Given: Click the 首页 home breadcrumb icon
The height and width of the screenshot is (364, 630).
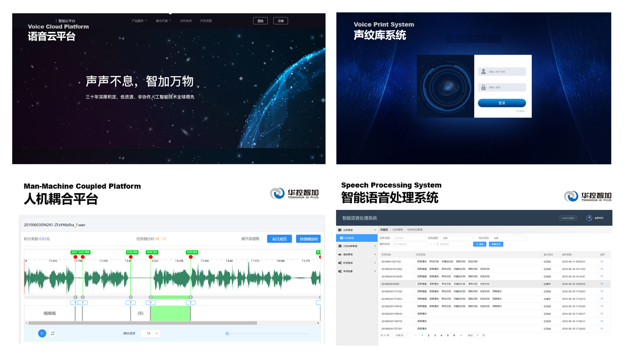Looking at the screenshot, I should click(382, 230).
